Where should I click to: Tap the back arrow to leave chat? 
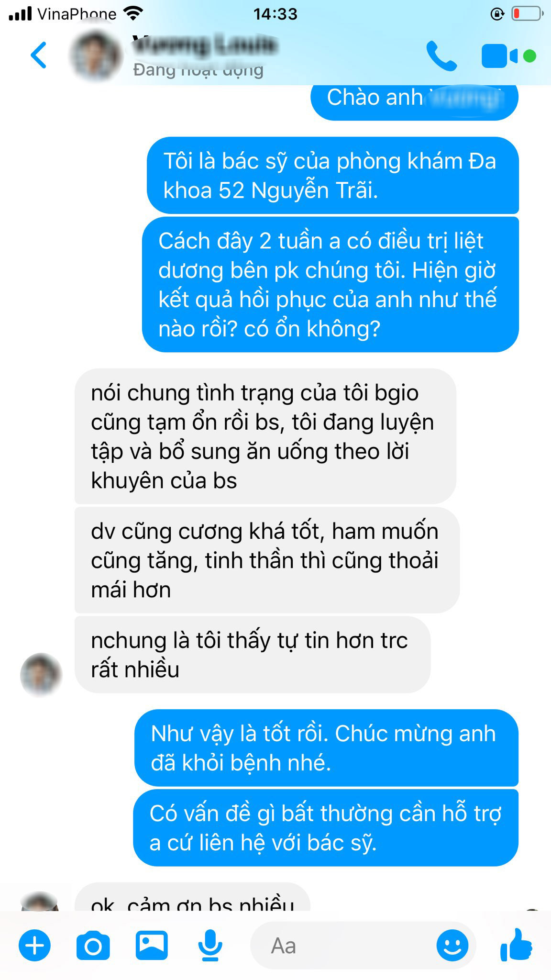click(39, 56)
